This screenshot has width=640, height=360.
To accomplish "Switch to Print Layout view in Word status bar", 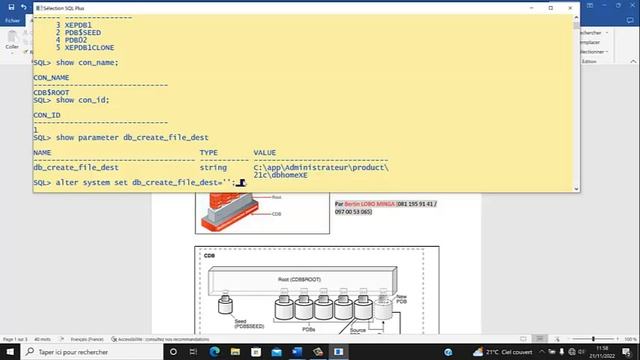I will (540, 339).
